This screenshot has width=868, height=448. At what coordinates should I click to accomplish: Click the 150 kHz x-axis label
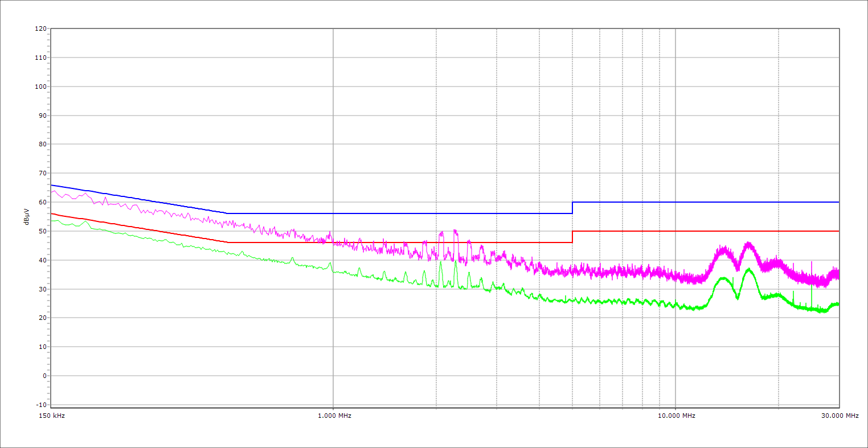[x=51, y=416]
